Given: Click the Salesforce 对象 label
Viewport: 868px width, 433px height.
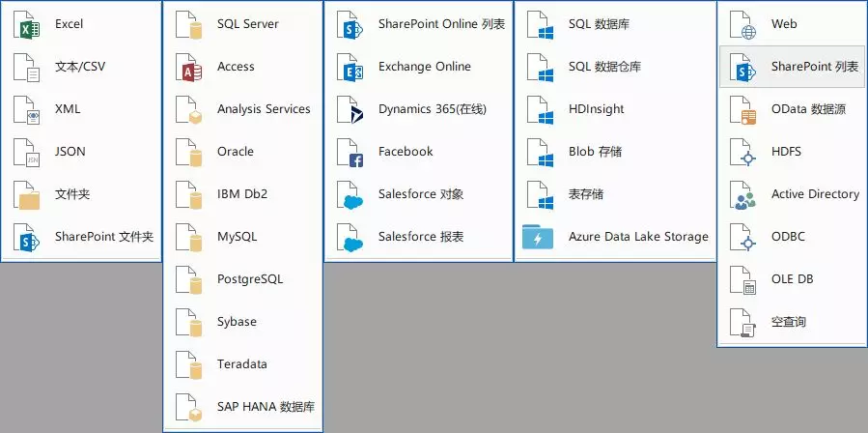Looking at the screenshot, I should click(421, 194).
